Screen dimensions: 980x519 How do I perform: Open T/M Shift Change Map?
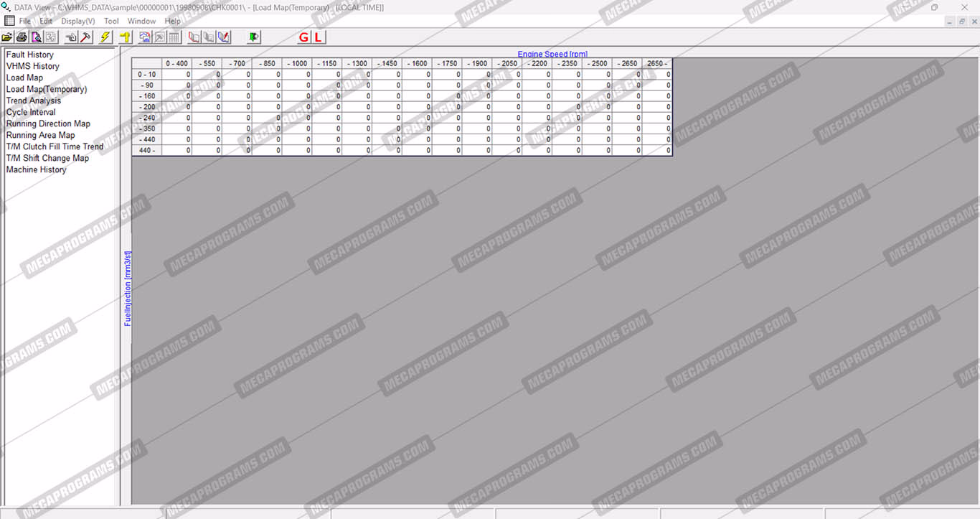47,158
